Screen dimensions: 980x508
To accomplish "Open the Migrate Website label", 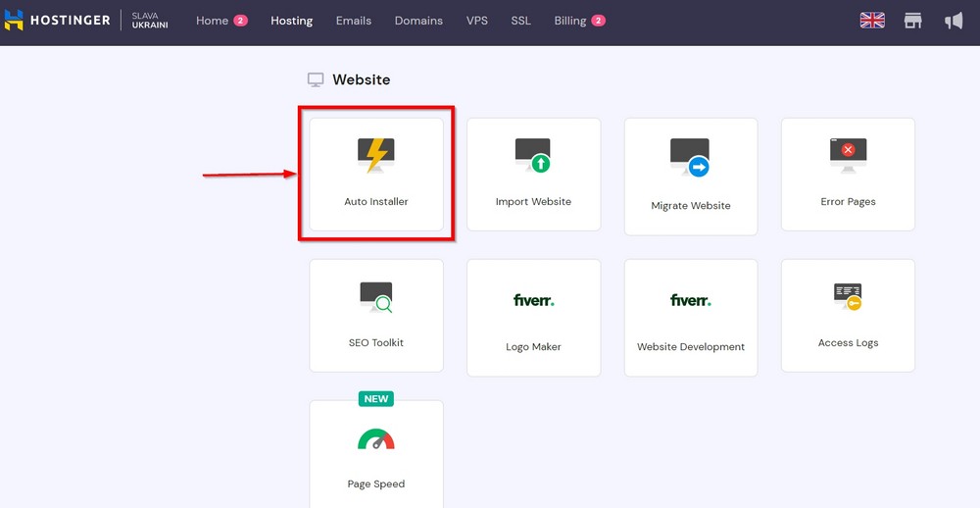I will [x=691, y=205].
